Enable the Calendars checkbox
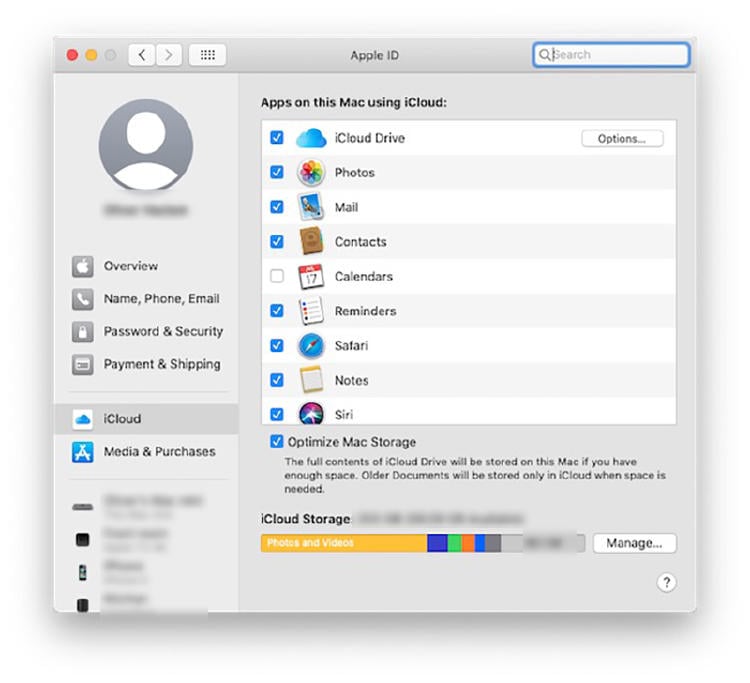The height and width of the screenshot is (683, 750). [277, 277]
